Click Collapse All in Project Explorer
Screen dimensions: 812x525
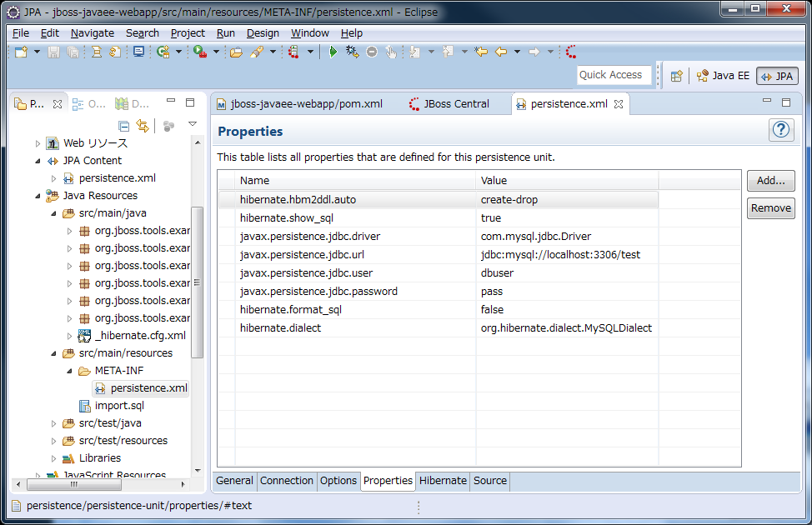coord(123,126)
